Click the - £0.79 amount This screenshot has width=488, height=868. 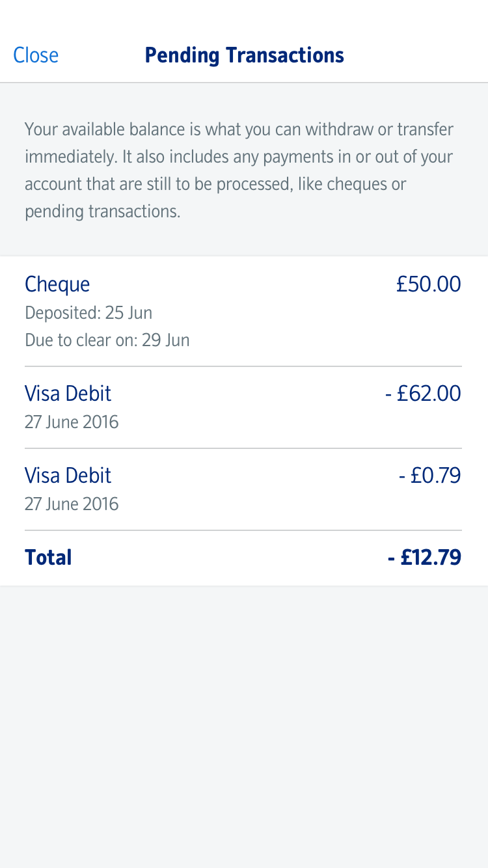(x=429, y=476)
